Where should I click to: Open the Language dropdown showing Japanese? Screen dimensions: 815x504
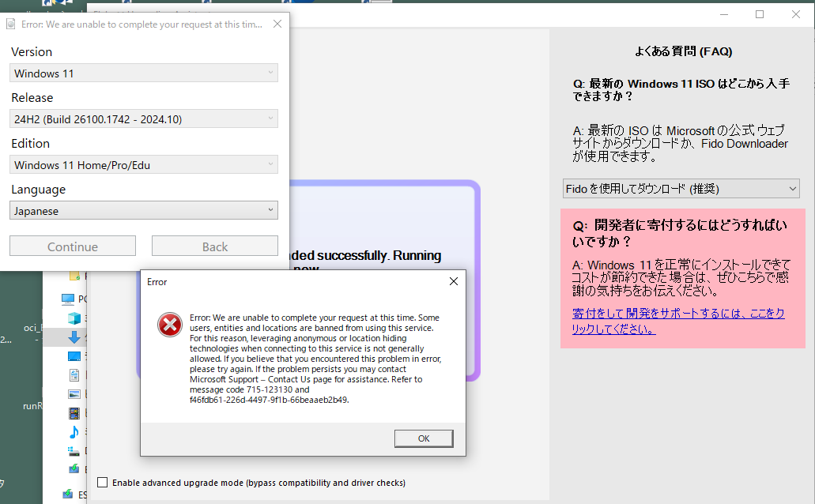tap(143, 210)
